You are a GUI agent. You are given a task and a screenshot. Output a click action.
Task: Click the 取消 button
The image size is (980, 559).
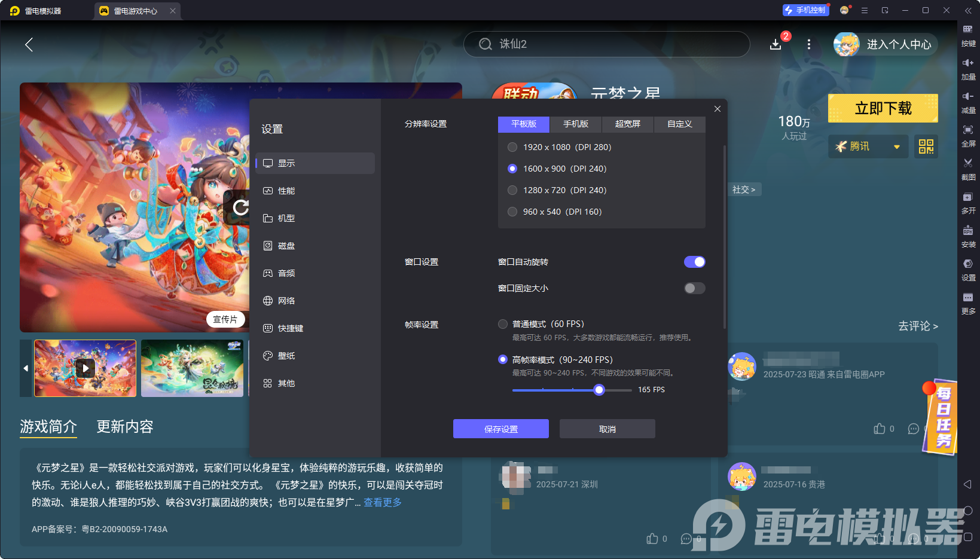pyautogui.click(x=607, y=429)
